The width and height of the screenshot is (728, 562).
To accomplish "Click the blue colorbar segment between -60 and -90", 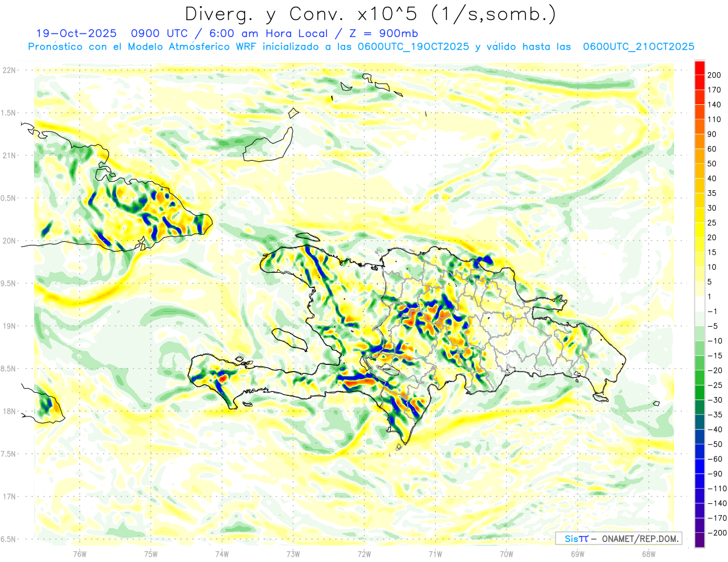I will tap(699, 466).
